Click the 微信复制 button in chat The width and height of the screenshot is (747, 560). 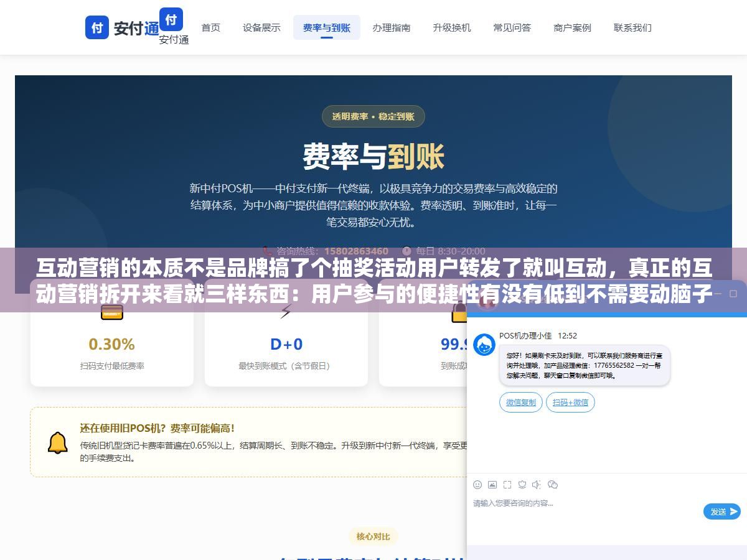pyautogui.click(x=521, y=402)
